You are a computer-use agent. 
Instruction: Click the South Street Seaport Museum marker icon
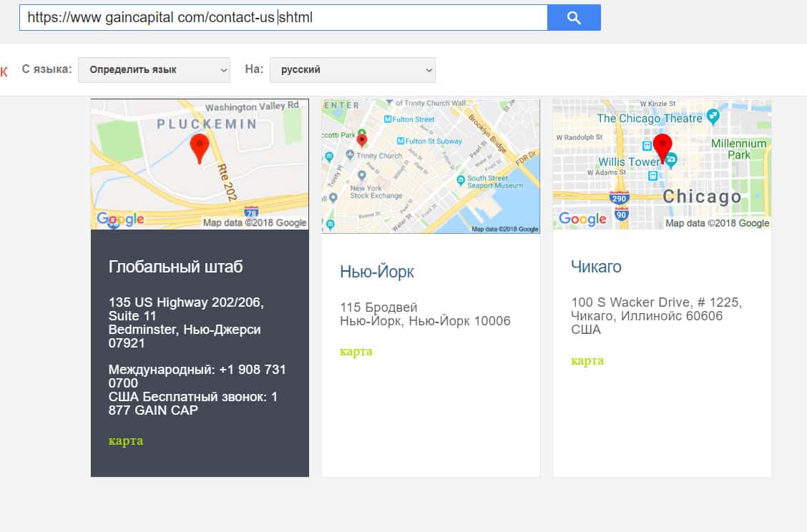click(461, 181)
